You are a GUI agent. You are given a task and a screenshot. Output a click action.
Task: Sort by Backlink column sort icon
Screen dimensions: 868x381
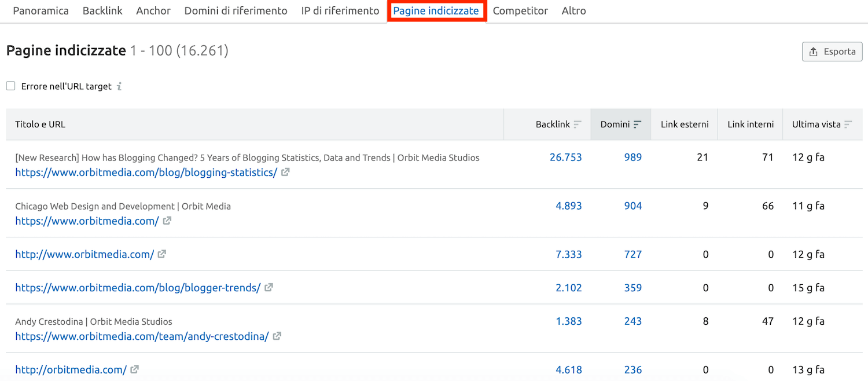[x=577, y=124]
